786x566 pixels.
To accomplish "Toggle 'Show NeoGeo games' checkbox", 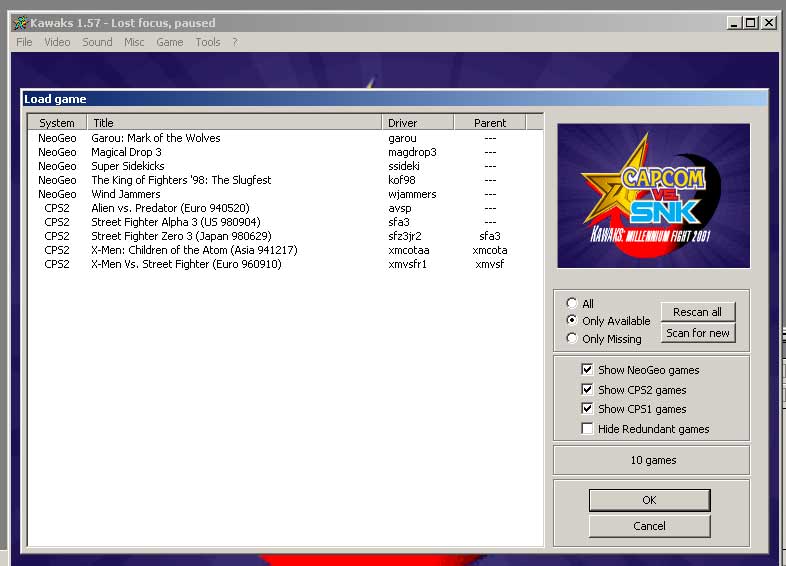I will point(588,370).
